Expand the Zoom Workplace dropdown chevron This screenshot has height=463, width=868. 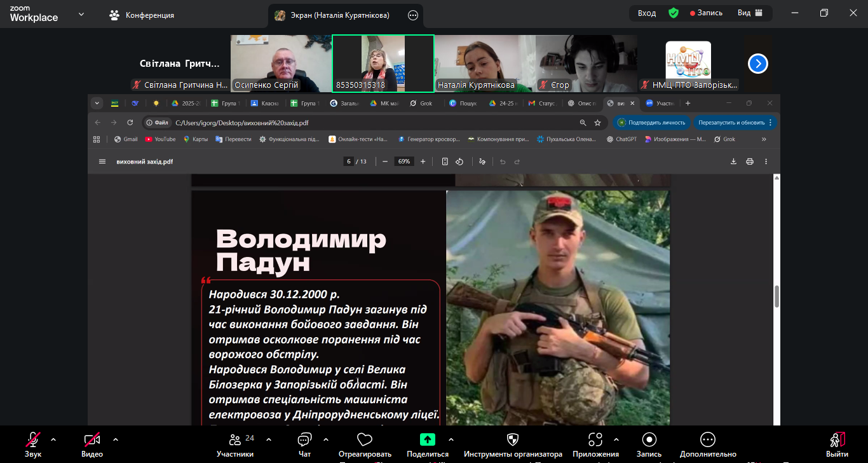coord(81,14)
